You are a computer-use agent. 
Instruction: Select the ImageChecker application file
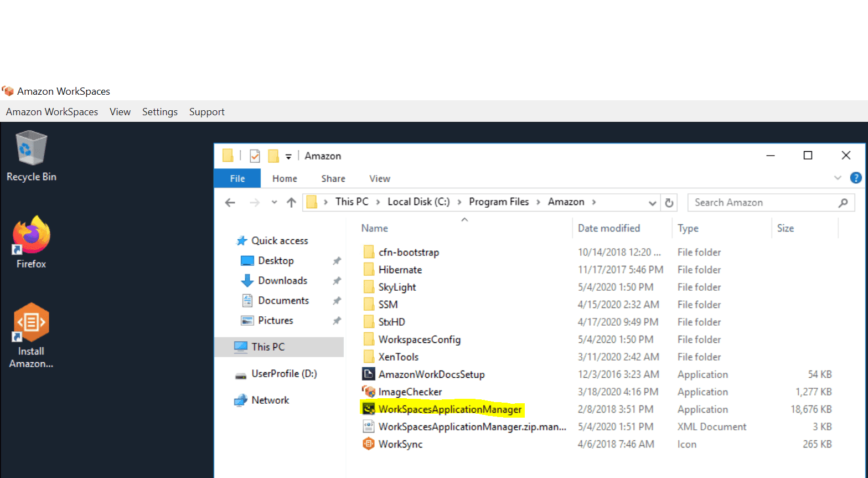[410, 392]
